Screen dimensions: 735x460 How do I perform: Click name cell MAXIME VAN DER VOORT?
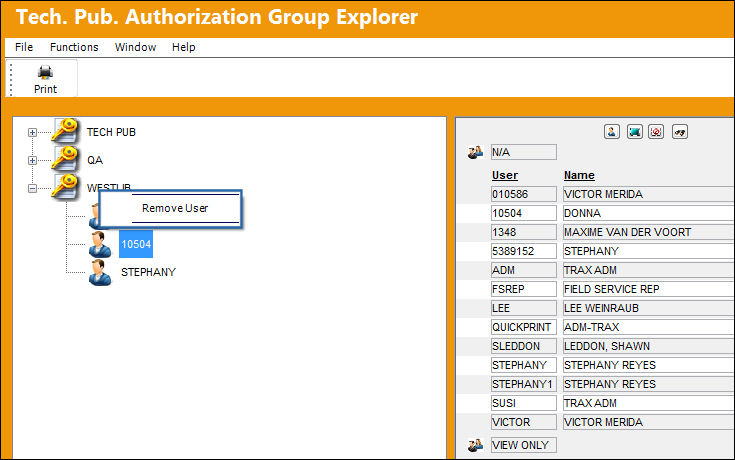pos(648,232)
